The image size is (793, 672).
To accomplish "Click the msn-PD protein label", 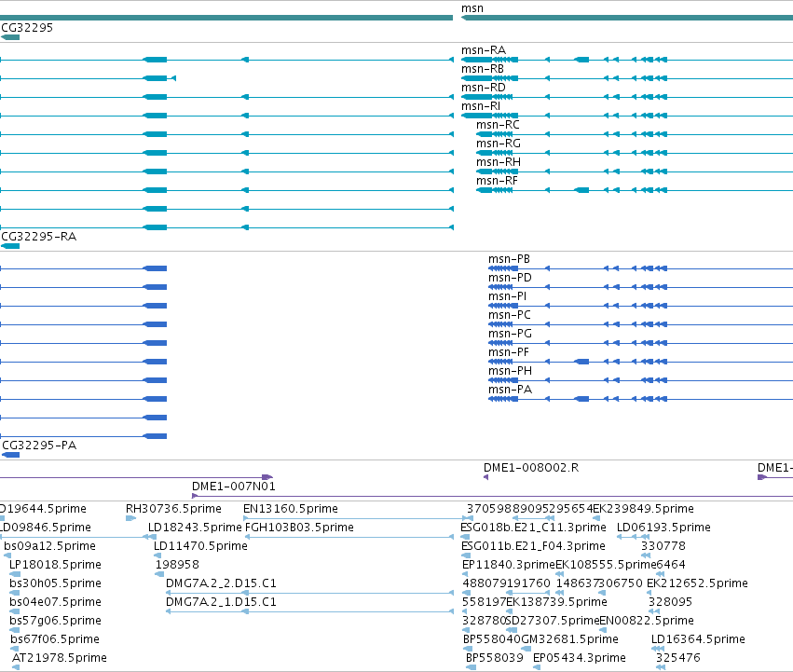I will point(510,278).
